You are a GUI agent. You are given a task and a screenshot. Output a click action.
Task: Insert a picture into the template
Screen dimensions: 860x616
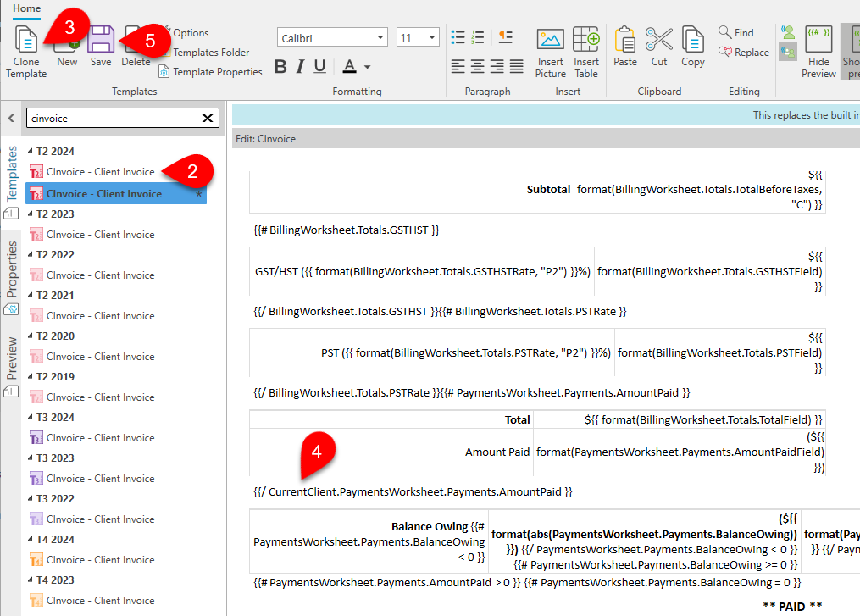(x=550, y=53)
